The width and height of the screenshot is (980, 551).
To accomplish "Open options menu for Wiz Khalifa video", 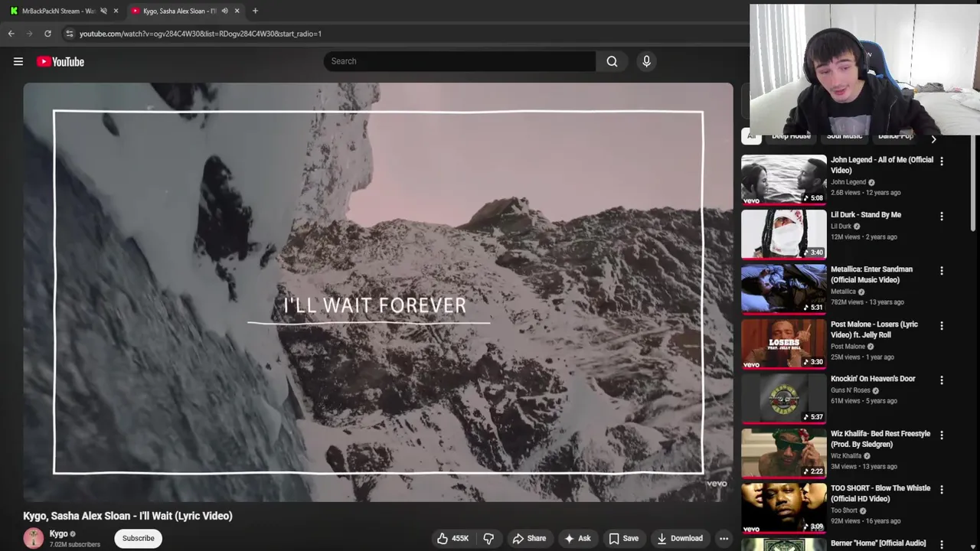I will [x=942, y=435].
